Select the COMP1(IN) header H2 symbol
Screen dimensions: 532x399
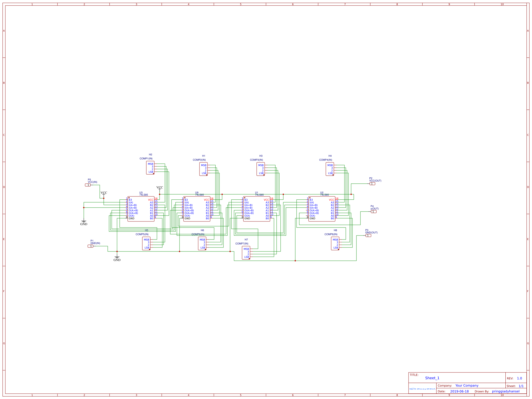[x=150, y=168]
